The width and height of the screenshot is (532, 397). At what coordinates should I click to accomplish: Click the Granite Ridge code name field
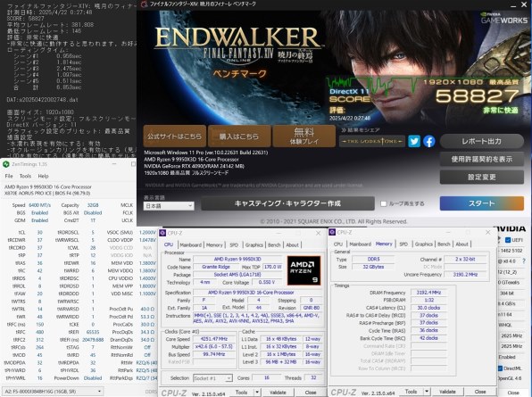(216, 267)
